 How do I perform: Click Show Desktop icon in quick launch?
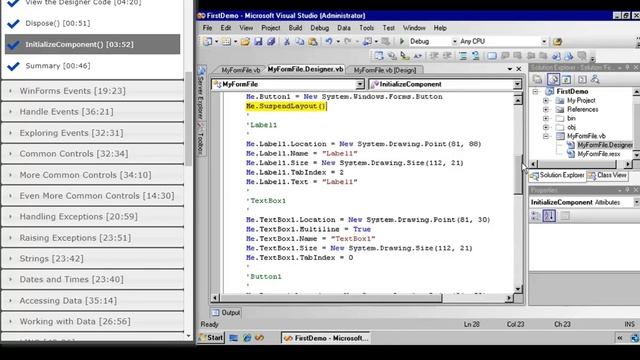pyautogui.click(x=233, y=338)
